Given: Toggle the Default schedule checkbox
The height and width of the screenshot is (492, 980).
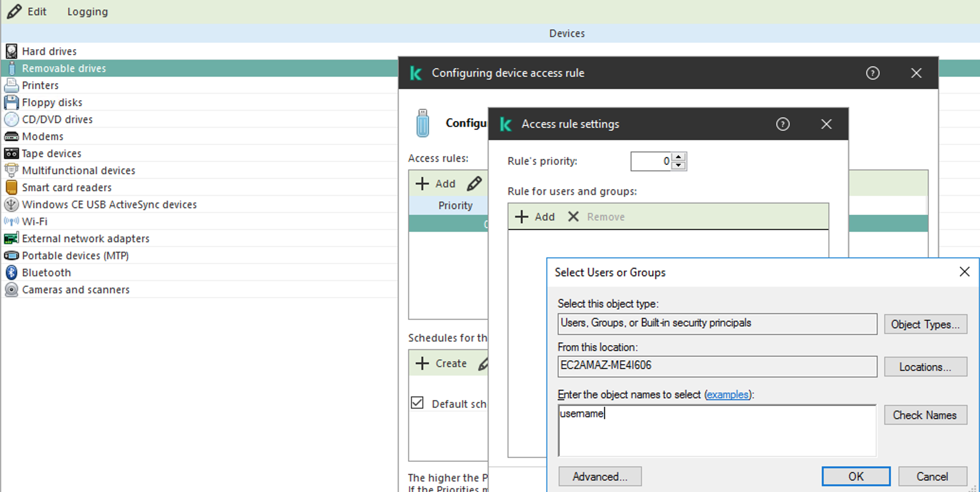Looking at the screenshot, I should point(417,403).
